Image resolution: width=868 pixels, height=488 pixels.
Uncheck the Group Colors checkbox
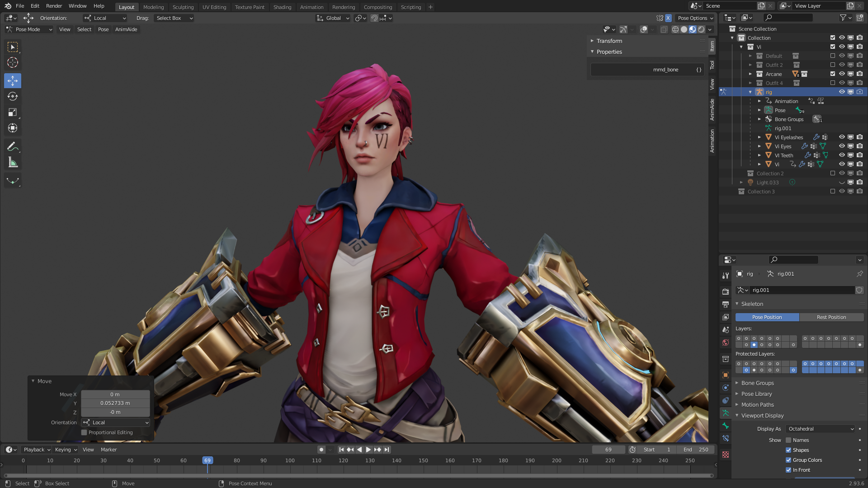pyautogui.click(x=788, y=460)
